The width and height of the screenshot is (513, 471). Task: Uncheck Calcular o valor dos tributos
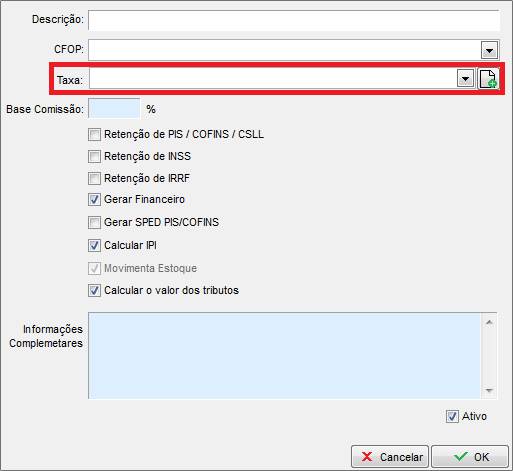tap(94, 291)
